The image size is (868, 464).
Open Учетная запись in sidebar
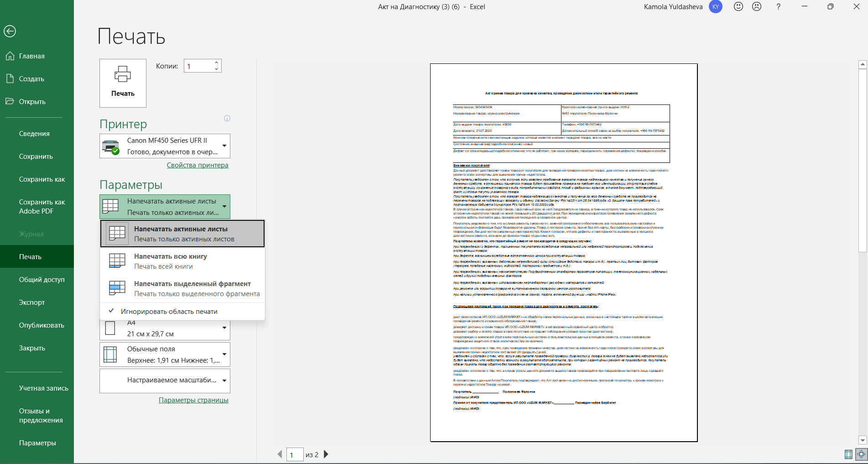(x=37, y=388)
